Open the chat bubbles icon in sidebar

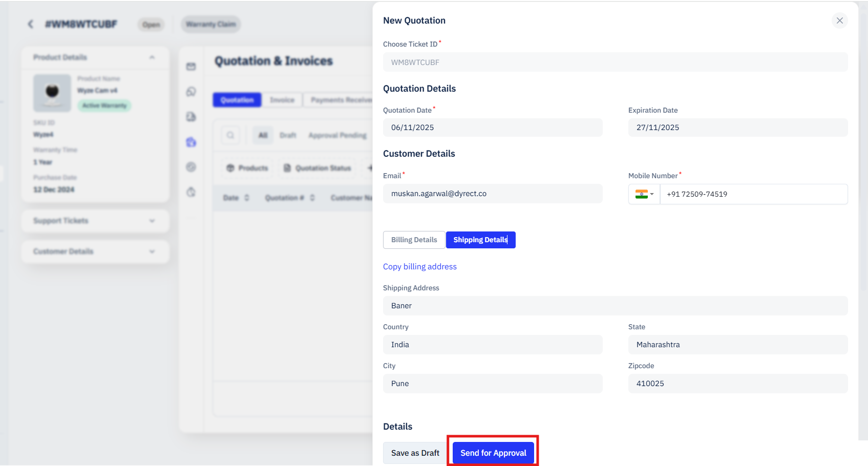click(x=191, y=92)
